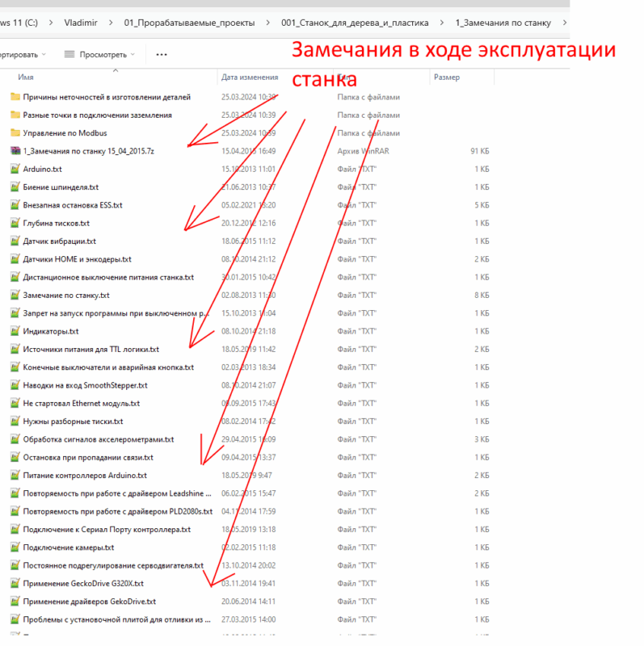The width and height of the screenshot is (644, 646).
Task: Select the file Применение GeckoDrive G320X.txt
Action: (x=83, y=583)
